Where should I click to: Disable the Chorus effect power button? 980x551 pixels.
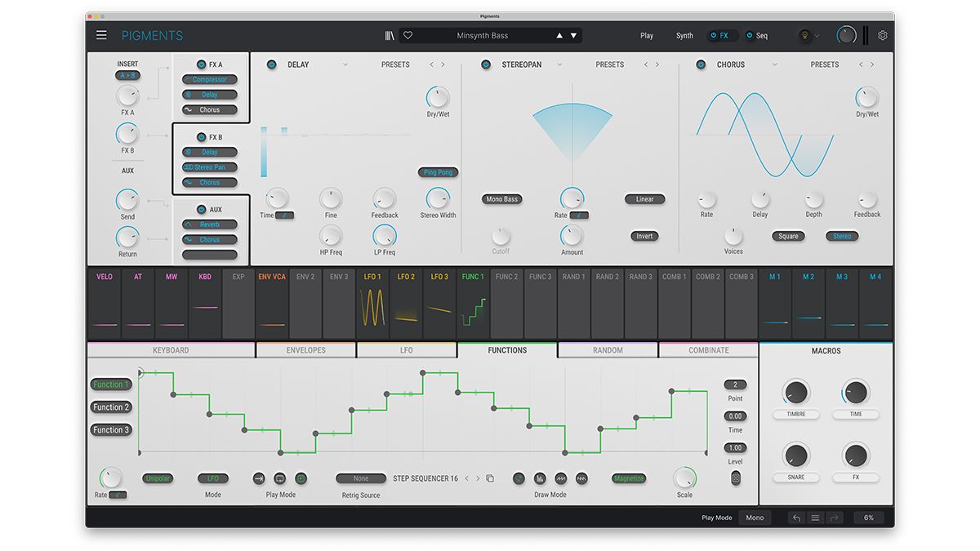[701, 64]
